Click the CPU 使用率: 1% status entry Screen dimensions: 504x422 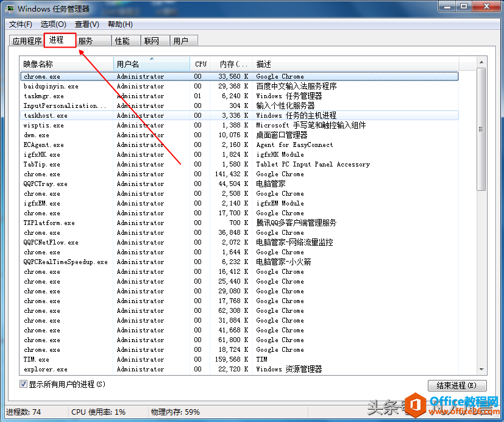coord(98,412)
